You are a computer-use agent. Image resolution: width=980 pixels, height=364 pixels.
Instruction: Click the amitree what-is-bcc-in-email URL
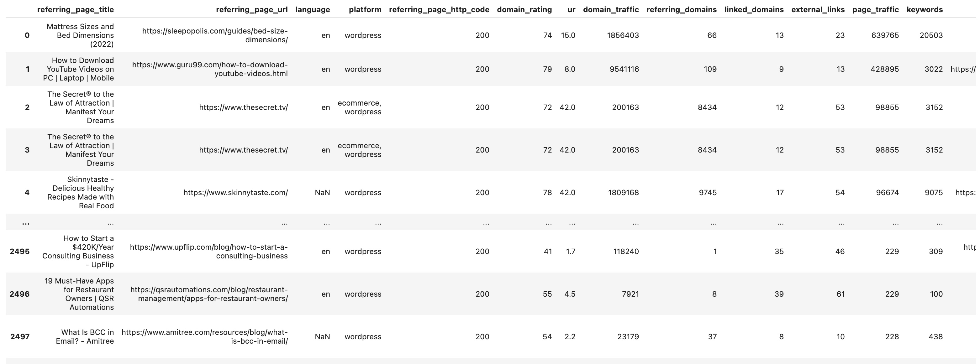205,337
